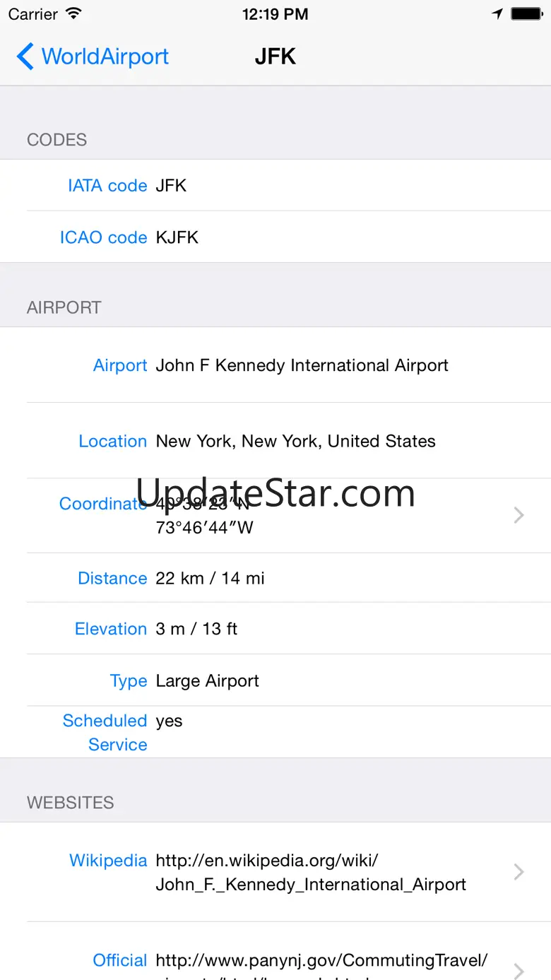Tap the 12:19 PM status bar clock

[275, 14]
